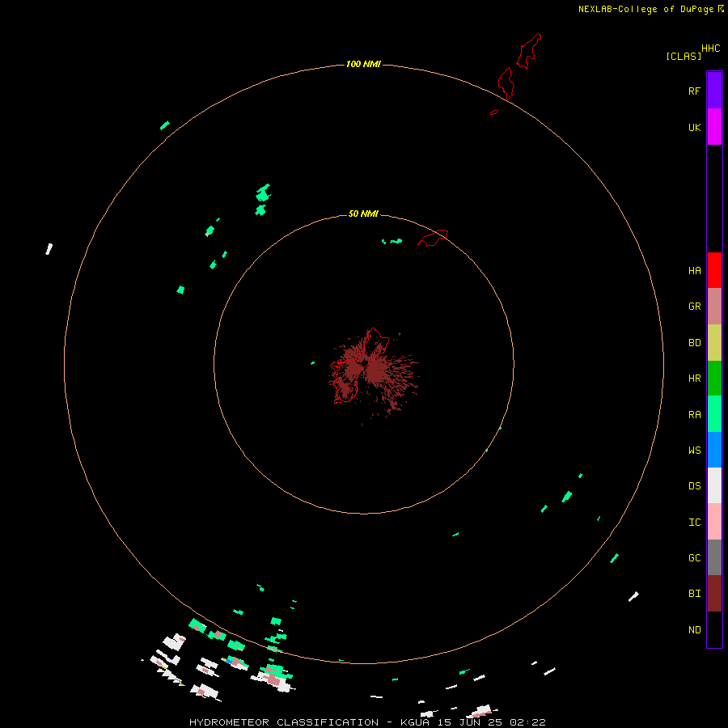Click the RA legend label
The image size is (728, 728).
point(694,415)
